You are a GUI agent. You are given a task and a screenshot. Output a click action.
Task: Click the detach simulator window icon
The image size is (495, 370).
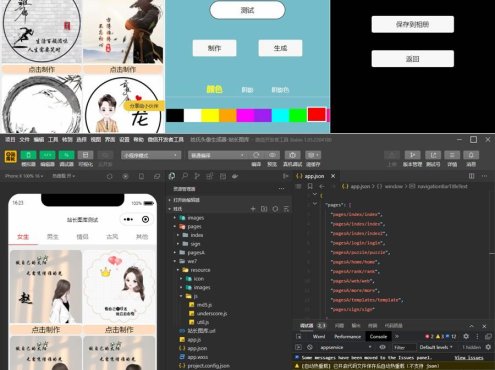click(157, 176)
